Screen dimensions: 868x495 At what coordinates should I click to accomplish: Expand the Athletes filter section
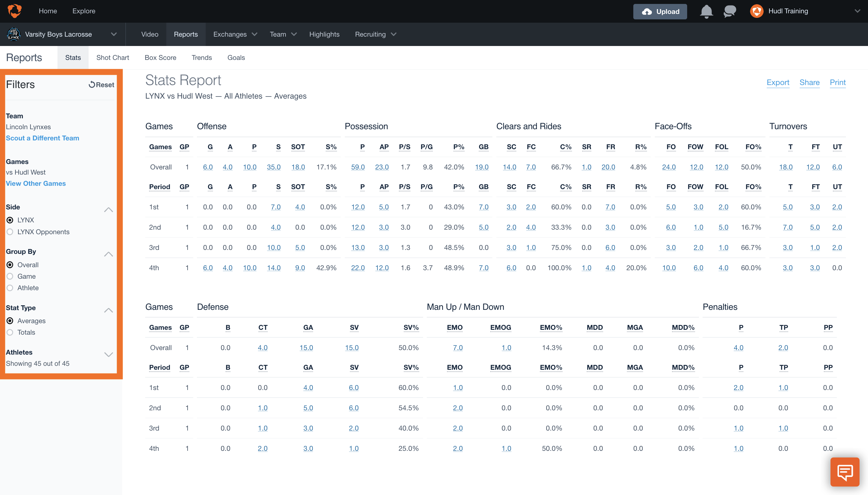pos(108,355)
